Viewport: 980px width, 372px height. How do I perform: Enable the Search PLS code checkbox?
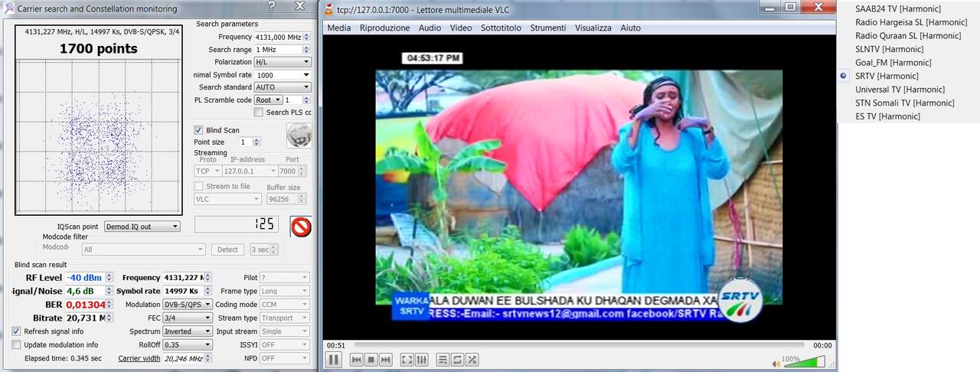click(259, 113)
